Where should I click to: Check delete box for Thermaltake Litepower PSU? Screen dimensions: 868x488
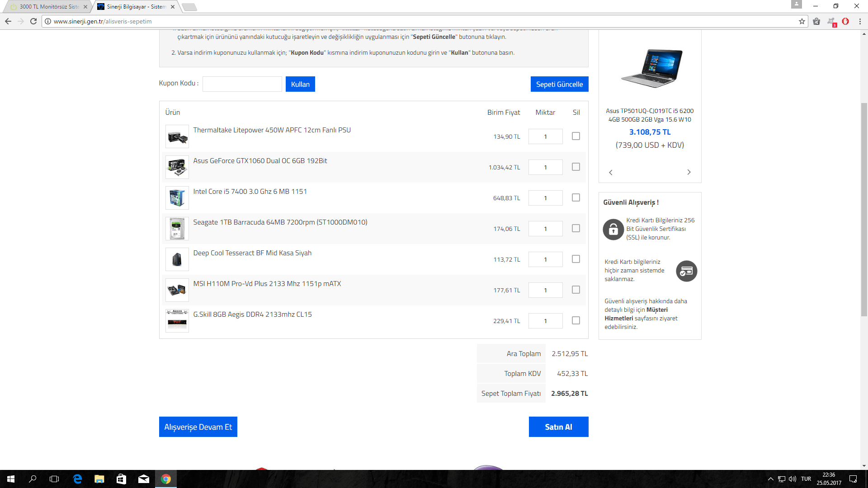(x=576, y=136)
